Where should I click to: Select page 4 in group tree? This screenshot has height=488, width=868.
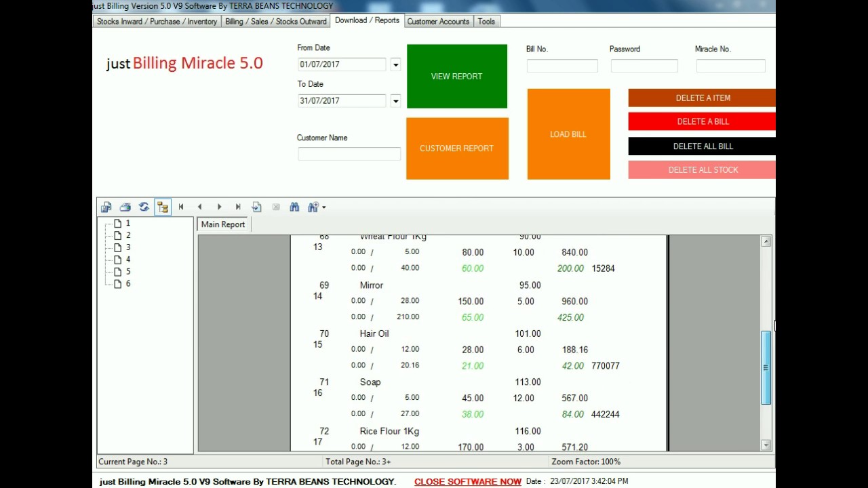[x=123, y=260]
